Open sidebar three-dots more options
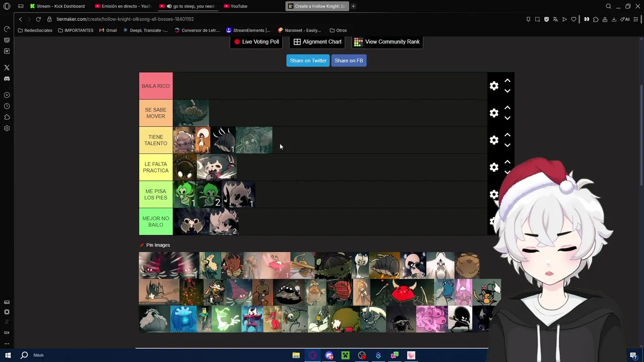This screenshot has height=362, width=644. 7,343
